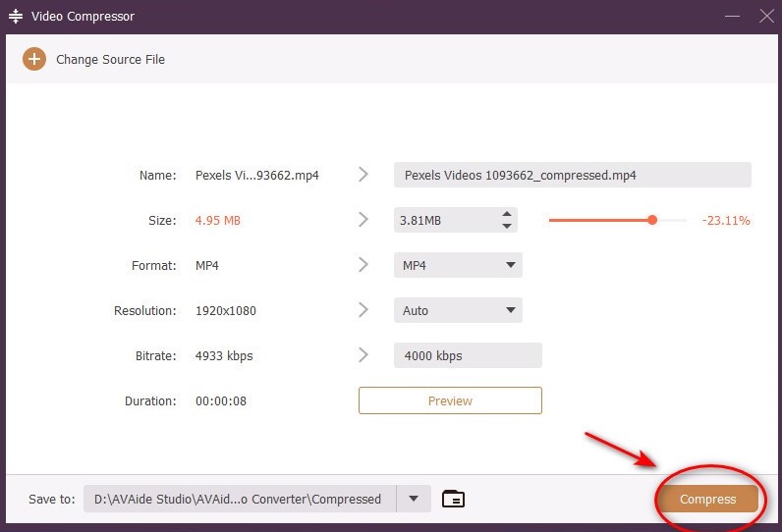
Task: Click Change Source File label
Action: click(x=110, y=60)
